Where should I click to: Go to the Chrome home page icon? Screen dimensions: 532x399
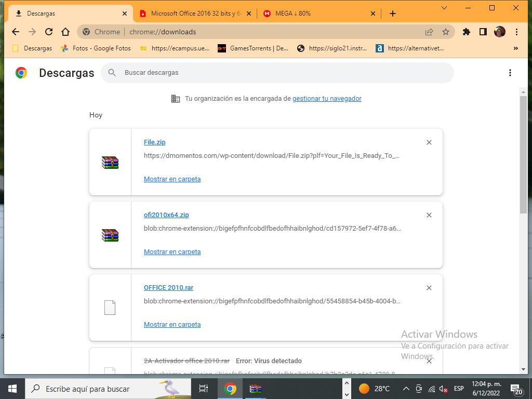pyautogui.click(x=65, y=32)
